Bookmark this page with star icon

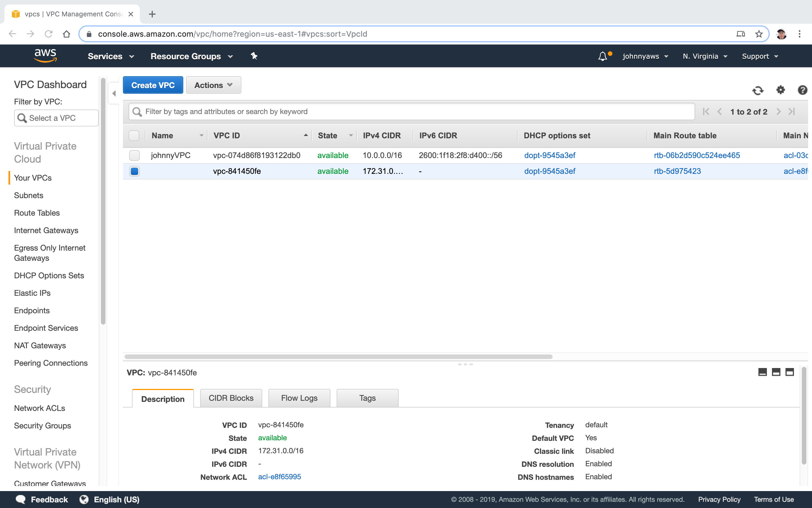pos(759,34)
